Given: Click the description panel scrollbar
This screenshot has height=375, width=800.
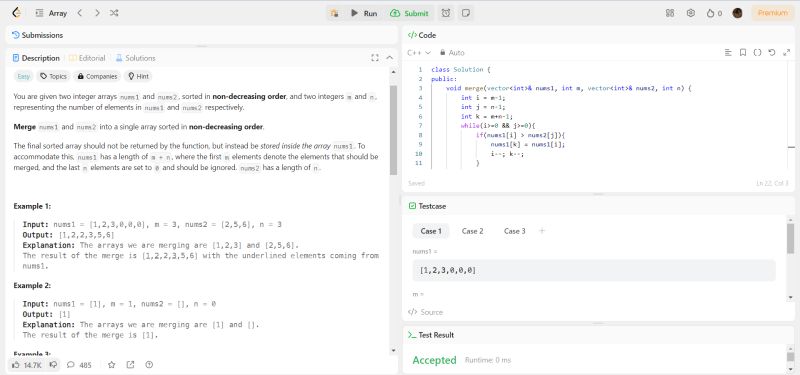Looking at the screenshot, I should 393,130.
